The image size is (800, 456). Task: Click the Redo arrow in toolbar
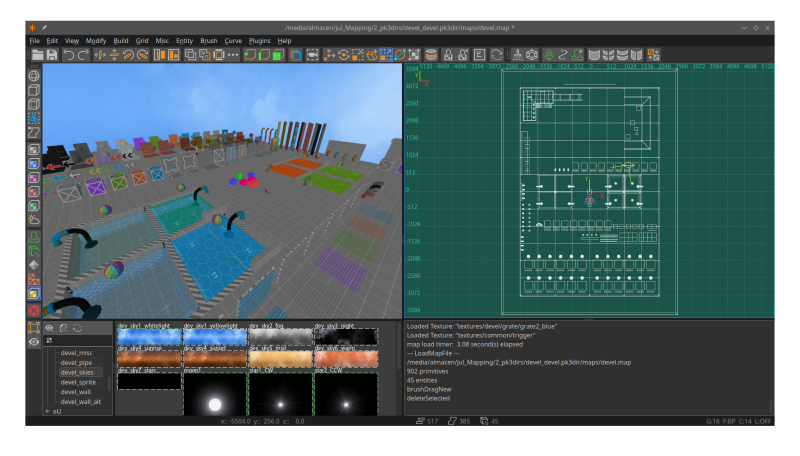point(82,54)
